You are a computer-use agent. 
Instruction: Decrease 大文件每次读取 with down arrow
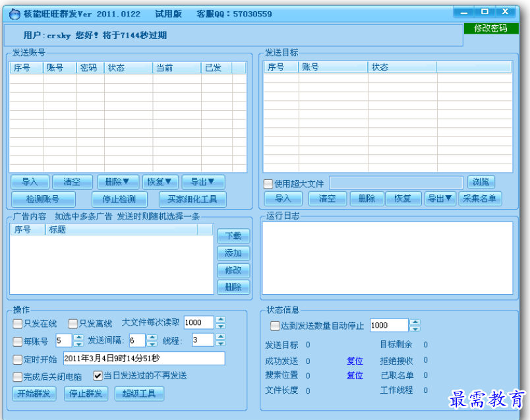221,326
